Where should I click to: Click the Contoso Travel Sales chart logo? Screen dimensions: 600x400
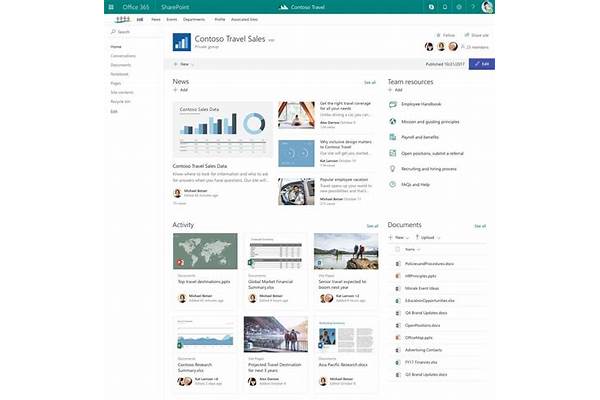(182, 42)
